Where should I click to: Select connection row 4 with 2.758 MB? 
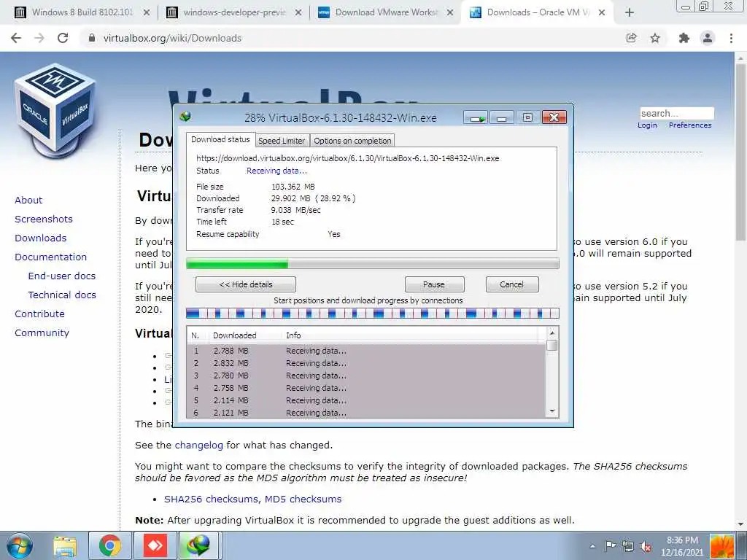tap(366, 388)
